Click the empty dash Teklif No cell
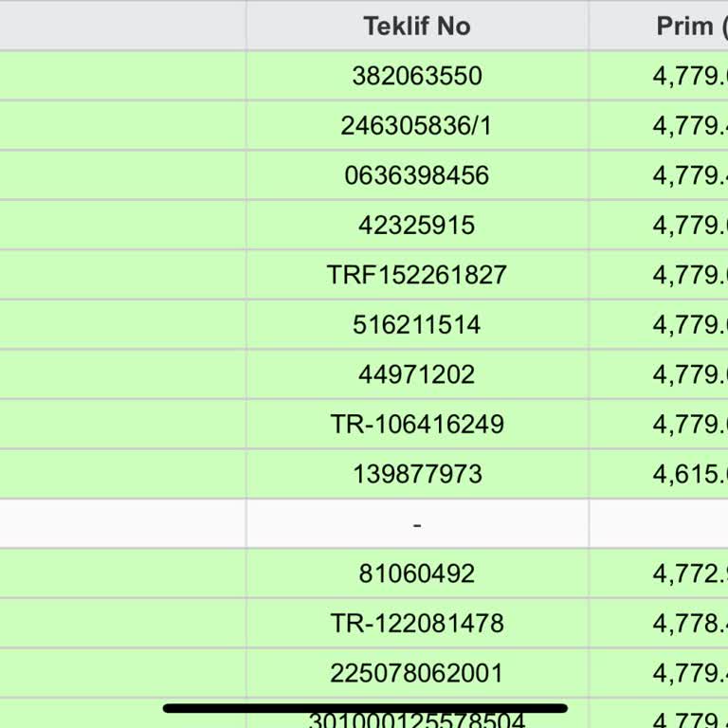The width and height of the screenshot is (728, 728). tap(417, 524)
